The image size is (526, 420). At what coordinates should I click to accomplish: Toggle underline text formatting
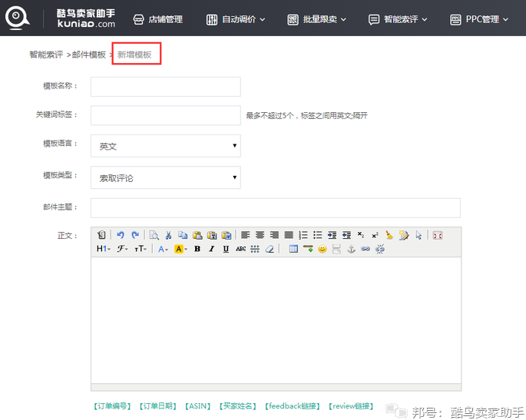pos(226,249)
